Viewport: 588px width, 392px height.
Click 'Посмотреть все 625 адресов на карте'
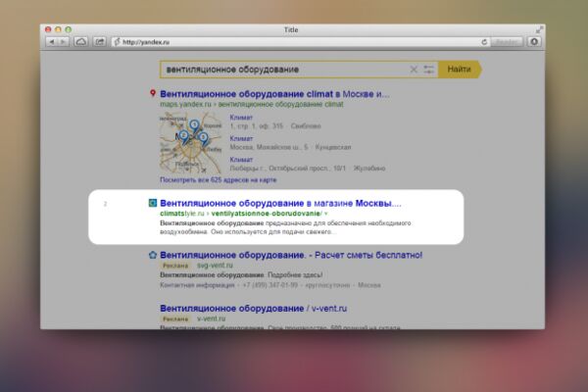pyautogui.click(x=219, y=180)
